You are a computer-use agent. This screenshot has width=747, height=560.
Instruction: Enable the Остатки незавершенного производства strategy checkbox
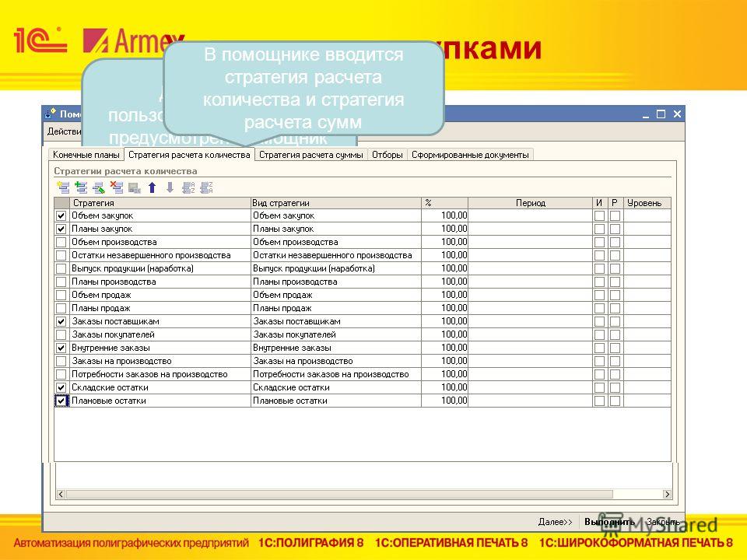coord(61,255)
